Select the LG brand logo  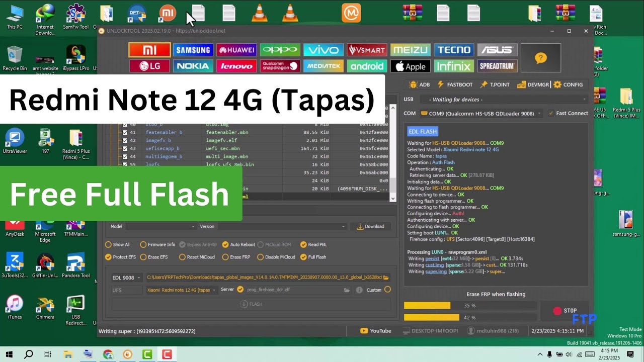pos(149,66)
